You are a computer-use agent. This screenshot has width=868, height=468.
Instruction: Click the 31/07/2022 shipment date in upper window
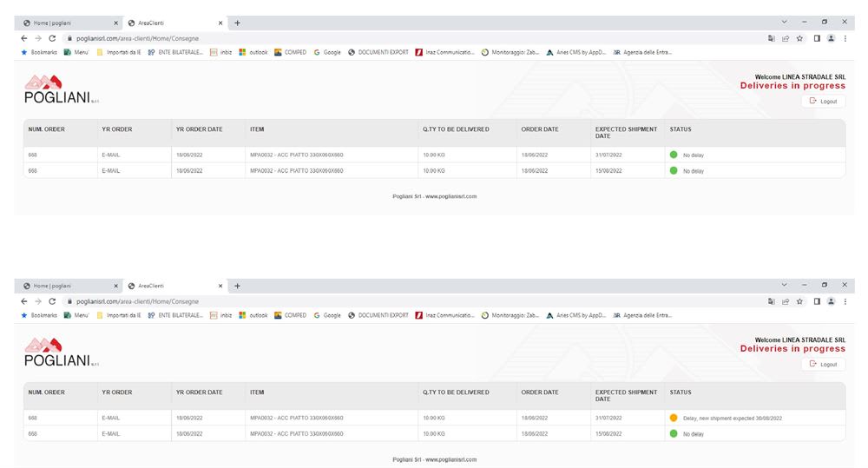pyautogui.click(x=608, y=155)
